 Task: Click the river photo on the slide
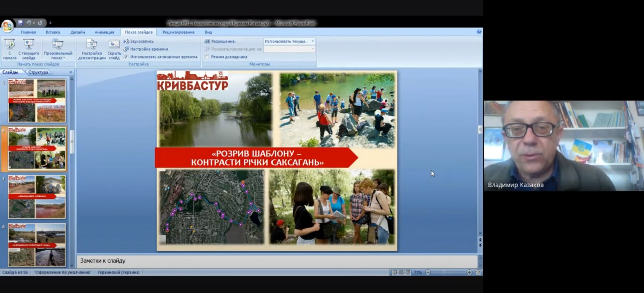(x=215, y=110)
